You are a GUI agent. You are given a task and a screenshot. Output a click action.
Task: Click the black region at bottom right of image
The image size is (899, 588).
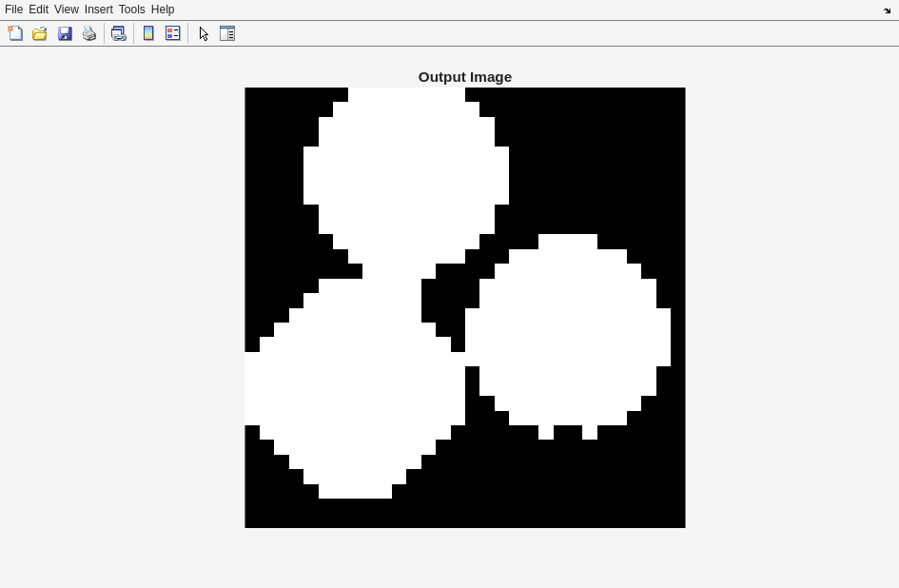point(609,485)
